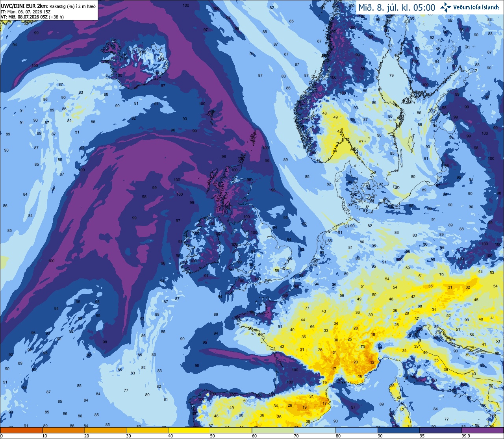This screenshot has height=439, width=504.
Task: Click the 57 humidity value in southern Sweden
Action: 361,142
